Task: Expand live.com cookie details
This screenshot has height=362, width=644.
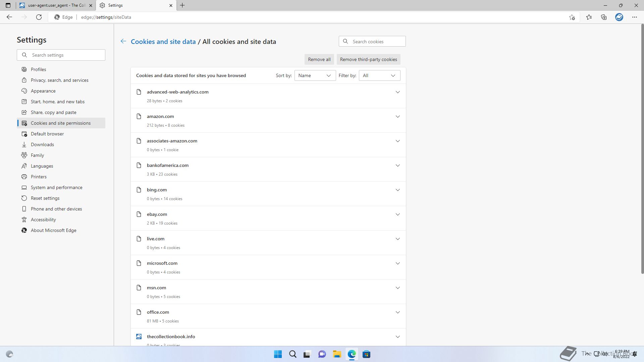Action: point(398,239)
